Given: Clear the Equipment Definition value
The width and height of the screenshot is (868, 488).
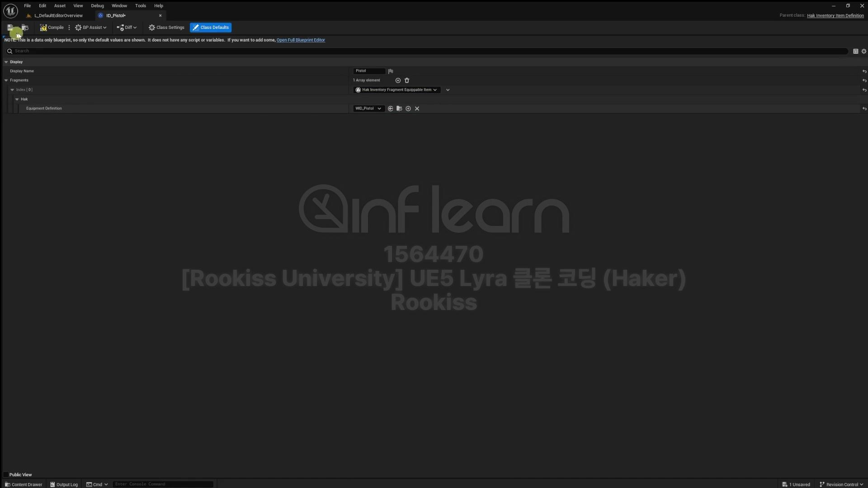Looking at the screenshot, I should [x=417, y=108].
